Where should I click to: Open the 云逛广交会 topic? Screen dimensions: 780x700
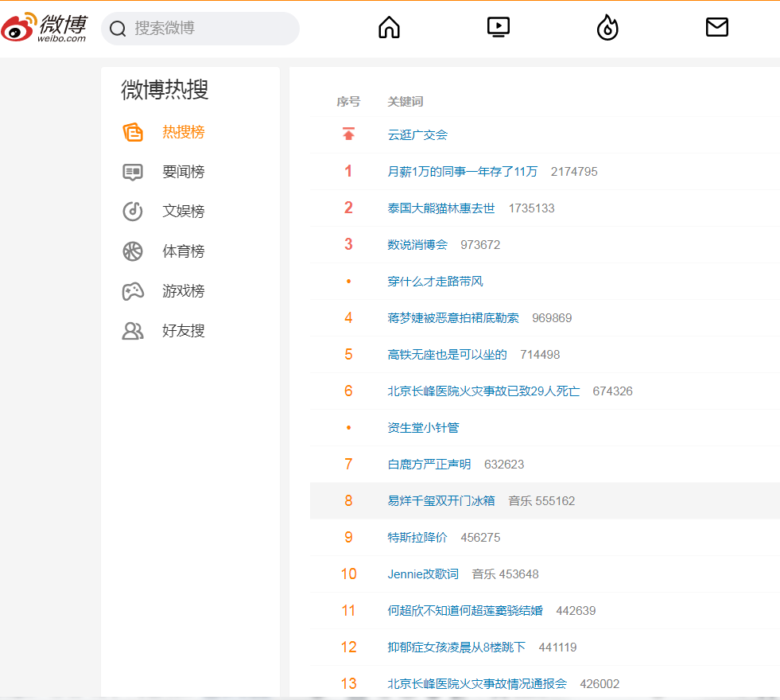point(417,134)
